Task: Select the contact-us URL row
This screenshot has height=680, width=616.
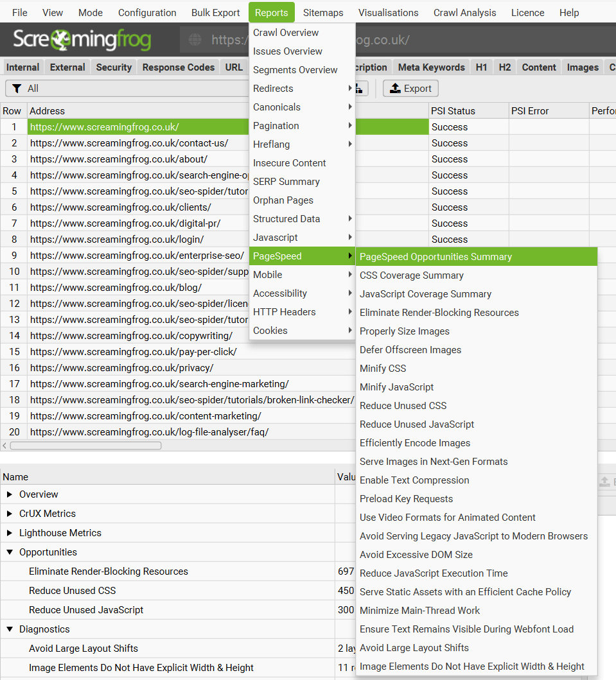Action: tap(128, 143)
